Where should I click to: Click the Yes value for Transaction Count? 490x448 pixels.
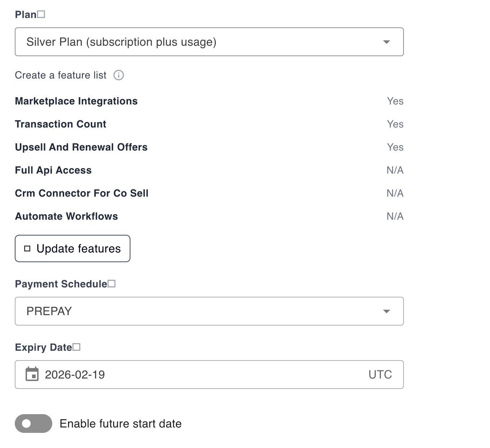coord(395,124)
